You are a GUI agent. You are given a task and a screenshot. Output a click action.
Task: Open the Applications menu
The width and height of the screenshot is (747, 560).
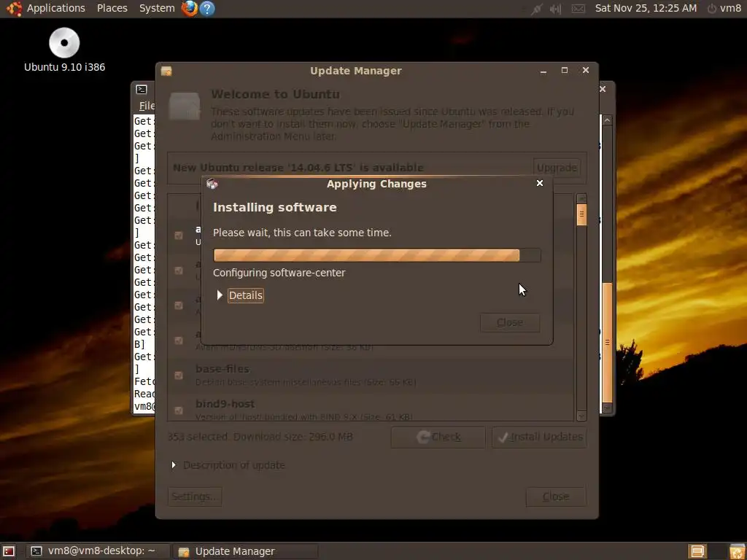(55, 8)
